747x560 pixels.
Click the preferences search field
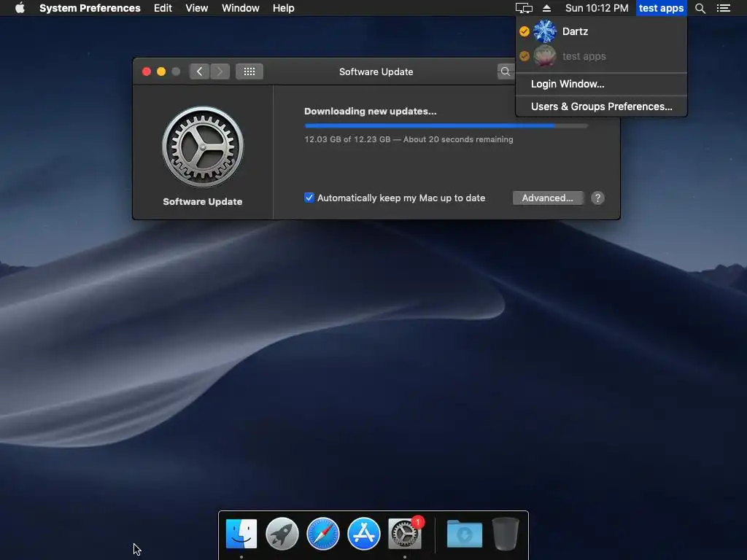coord(506,71)
